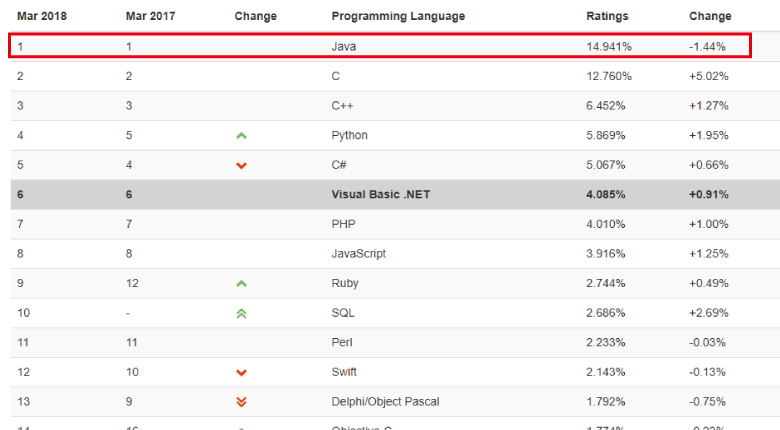Click the +0.66% change value
Viewport: 780px width, 430px height.
pyautogui.click(x=708, y=165)
